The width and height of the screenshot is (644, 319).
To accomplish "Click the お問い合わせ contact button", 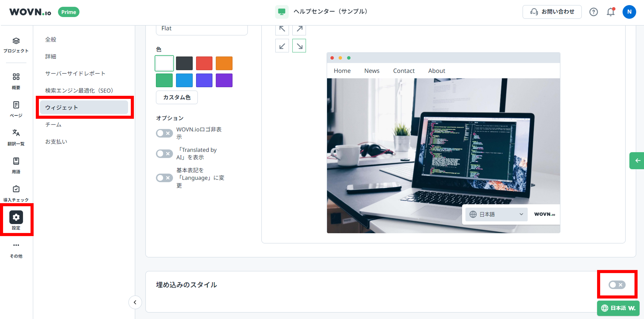I will (552, 12).
